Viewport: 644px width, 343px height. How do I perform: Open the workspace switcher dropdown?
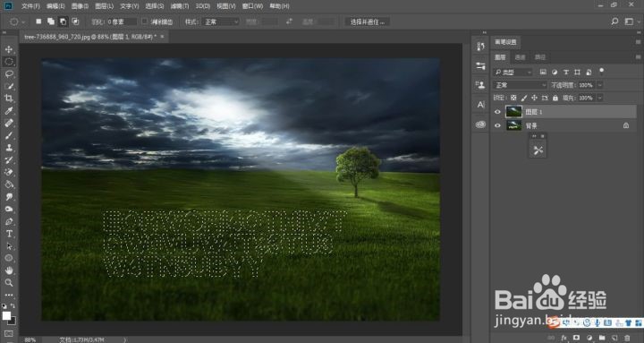(630, 21)
